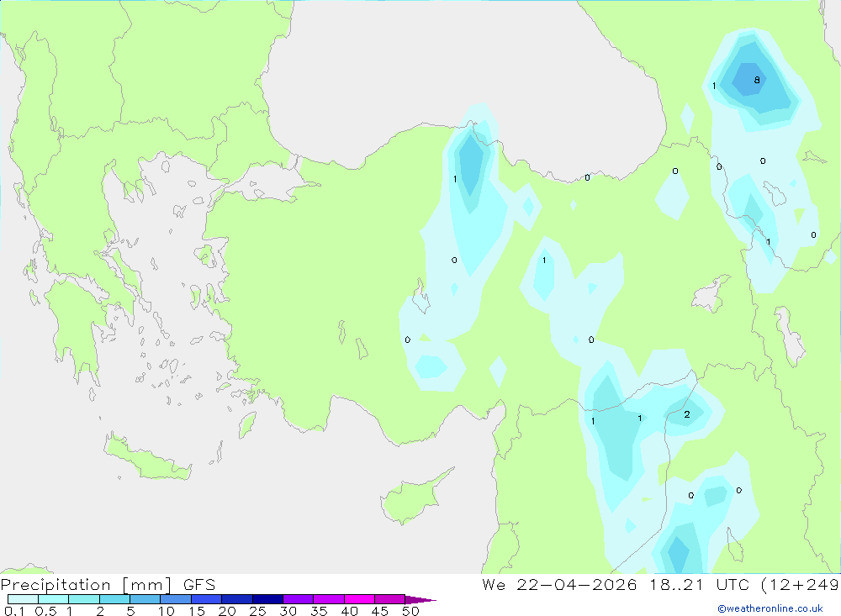Screen dimensions: 841x616
Task: Click the "GFS" model label
Action: click(199, 585)
